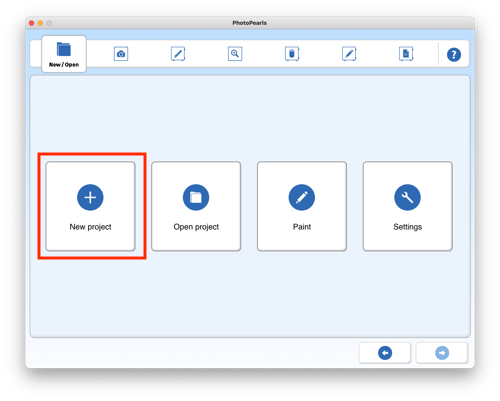Launch the Paint tile
Image resolution: width=500 pixels, height=401 pixels.
coord(302,206)
